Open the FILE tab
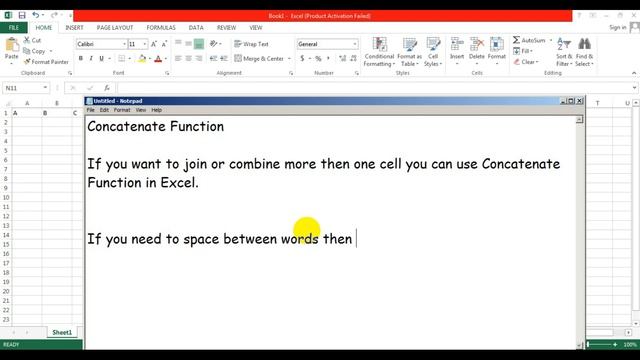 pyautogui.click(x=14, y=27)
